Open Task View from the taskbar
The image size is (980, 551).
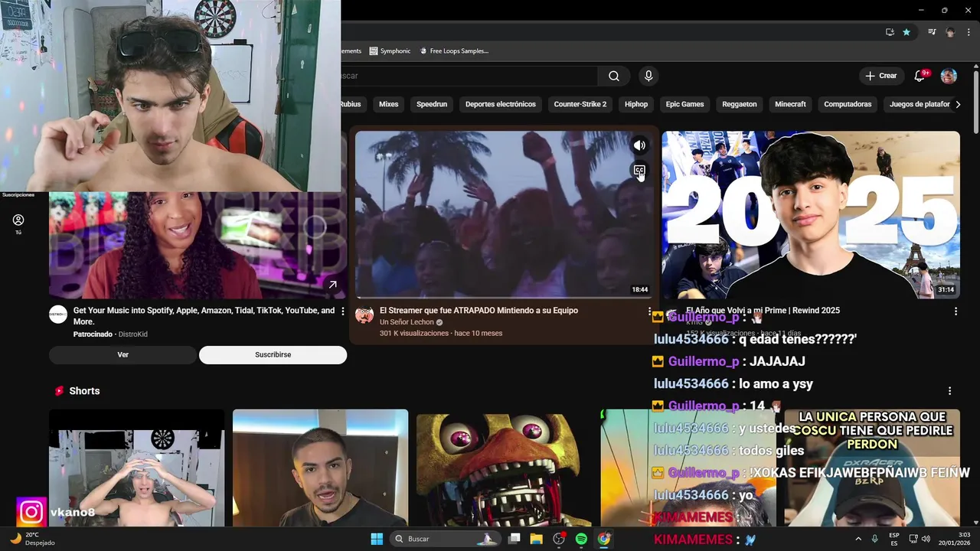tap(514, 539)
